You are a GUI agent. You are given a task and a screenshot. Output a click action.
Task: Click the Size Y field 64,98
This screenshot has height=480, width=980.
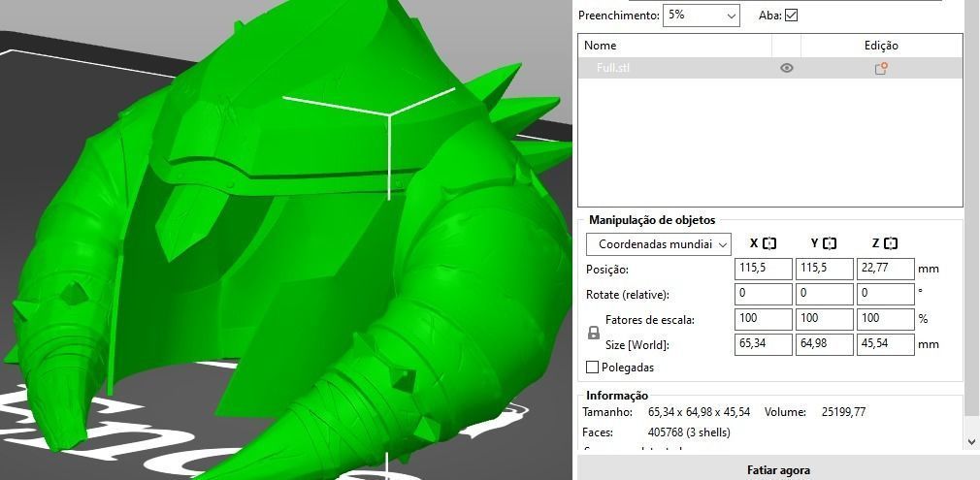(x=825, y=344)
